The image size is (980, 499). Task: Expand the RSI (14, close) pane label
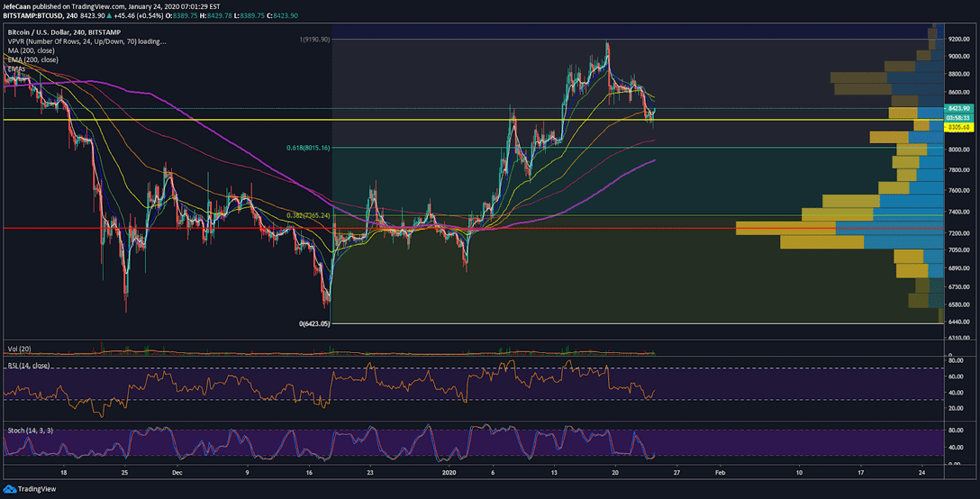(29, 366)
